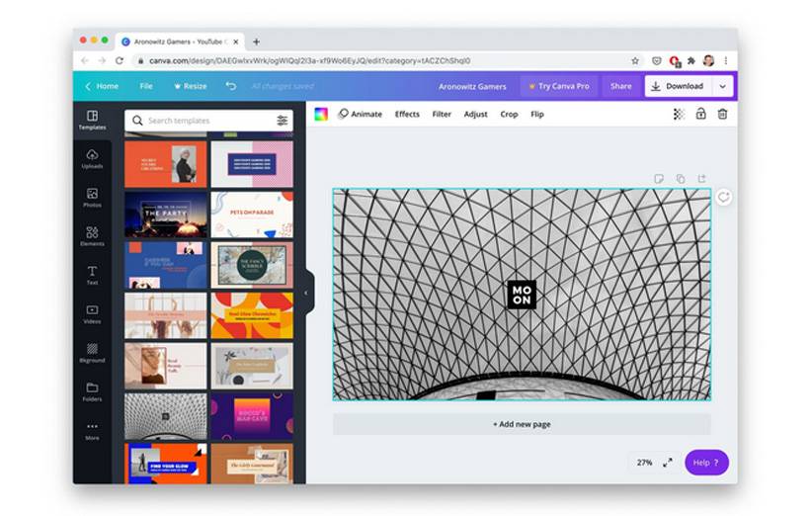Open a new browser tab
The height and width of the screenshot is (516, 812).
256,42
